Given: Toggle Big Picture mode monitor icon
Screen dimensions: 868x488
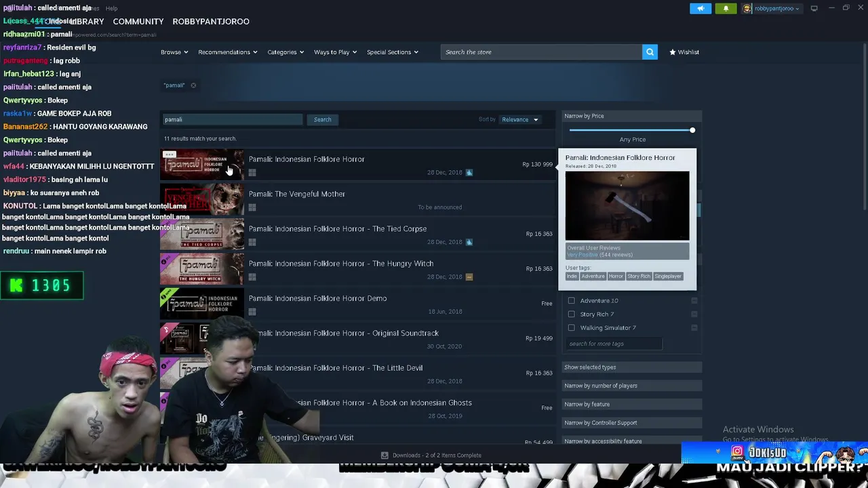Looking at the screenshot, I should [x=814, y=8].
